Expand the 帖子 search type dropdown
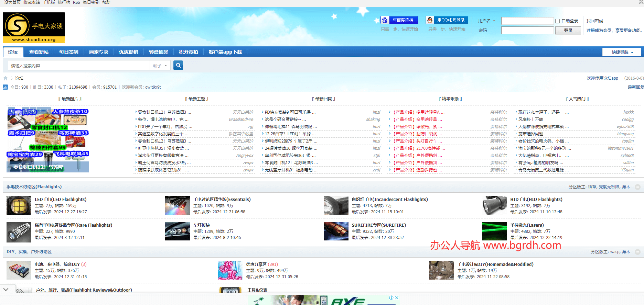Screen dimensions: 644x305 (x=160, y=66)
